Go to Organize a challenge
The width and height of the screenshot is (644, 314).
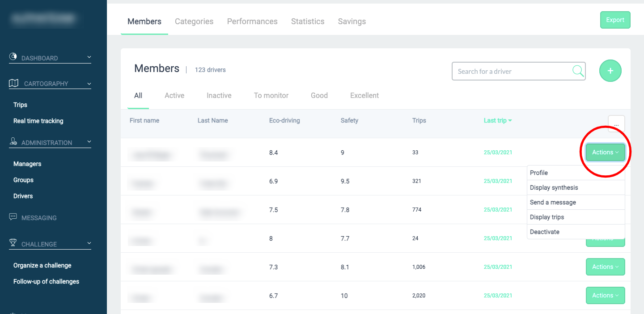(42, 265)
